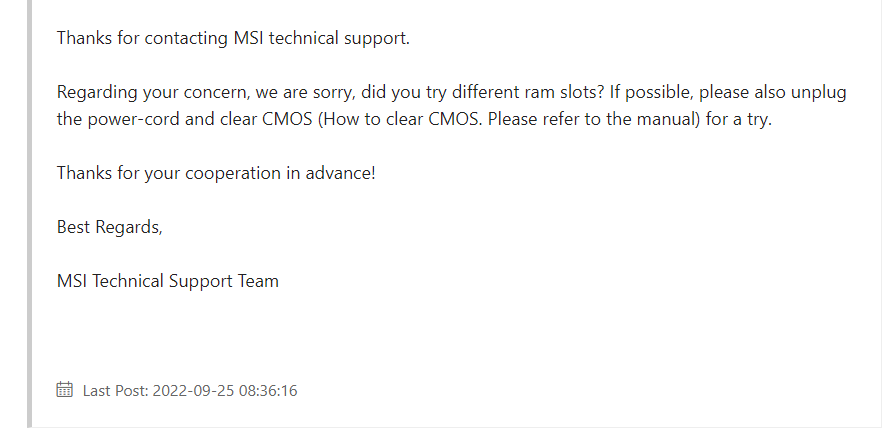Click the Last Post timestamp text
883x446 pixels.
190,391
